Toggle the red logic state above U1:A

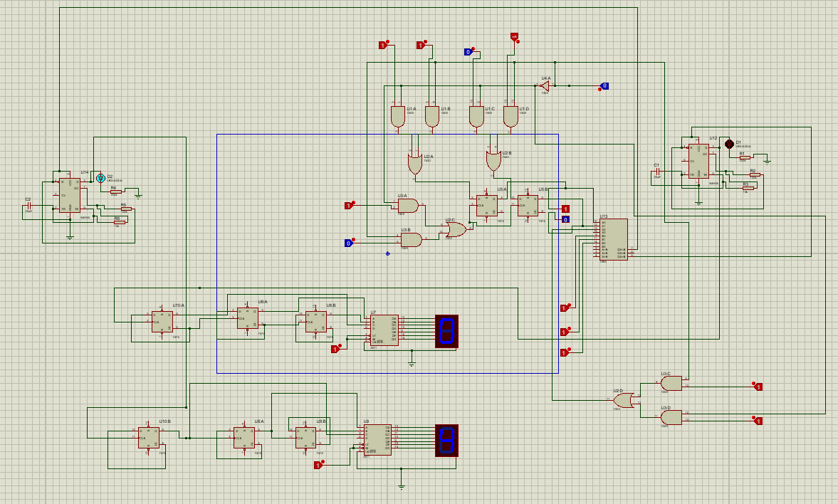coord(384,44)
